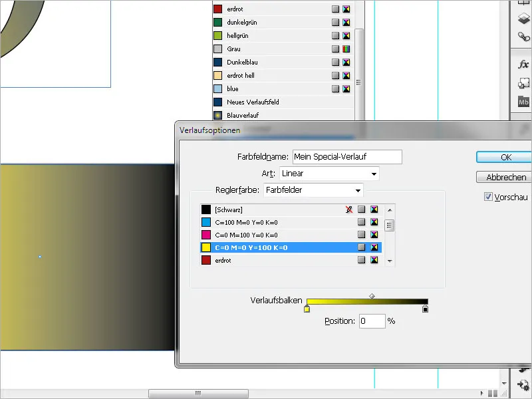The width and height of the screenshot is (532, 399).
Task: Select the yellow gradient stop on Verlaufsbalken
Action: [x=307, y=309]
